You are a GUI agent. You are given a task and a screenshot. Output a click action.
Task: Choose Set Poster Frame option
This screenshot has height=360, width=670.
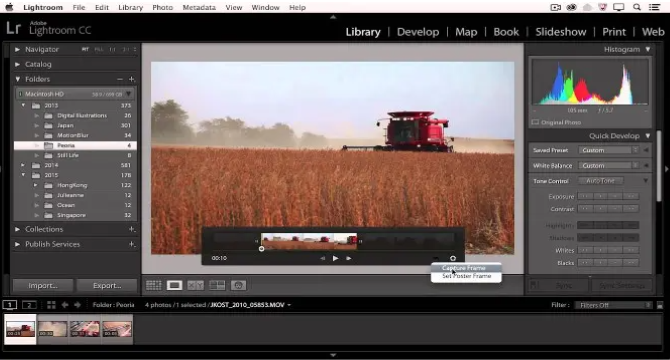pyautogui.click(x=466, y=276)
